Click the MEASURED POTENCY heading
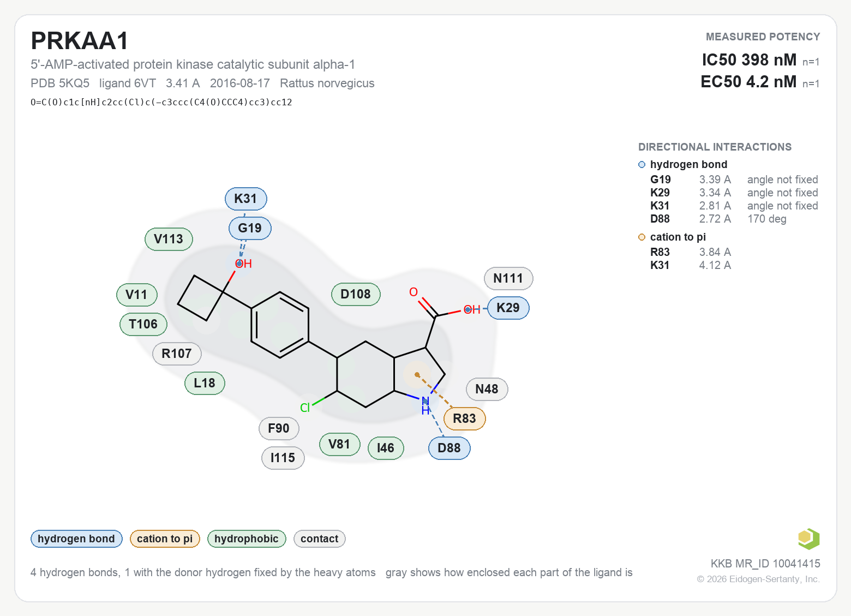 pos(763,37)
